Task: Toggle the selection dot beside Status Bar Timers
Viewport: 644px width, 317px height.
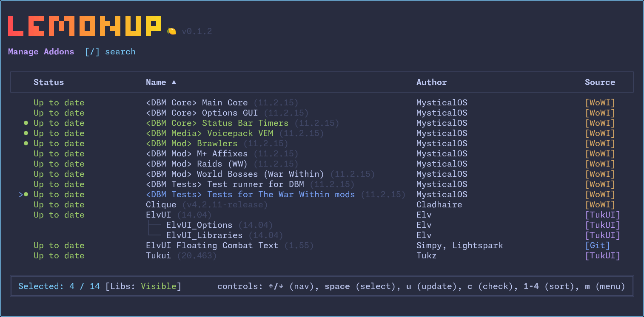Action: click(x=26, y=123)
